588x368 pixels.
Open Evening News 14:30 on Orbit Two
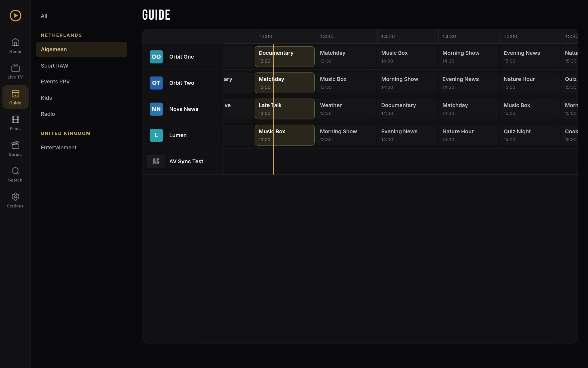[x=468, y=83]
